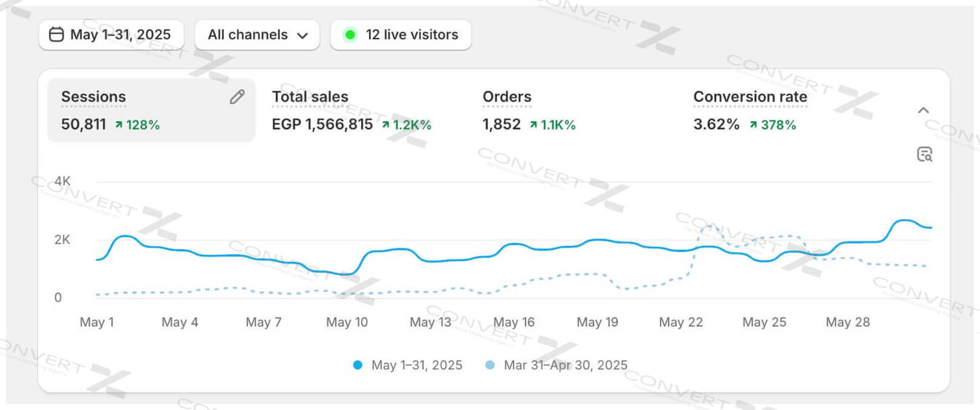Click the May 1–31 legend color dot
Viewport: 980px width, 410px height.
(358, 365)
